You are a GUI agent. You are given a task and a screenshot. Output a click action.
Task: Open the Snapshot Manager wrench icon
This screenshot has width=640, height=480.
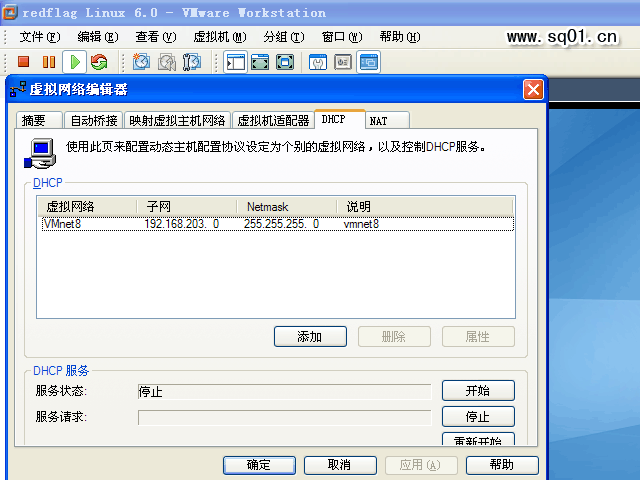click(x=191, y=62)
